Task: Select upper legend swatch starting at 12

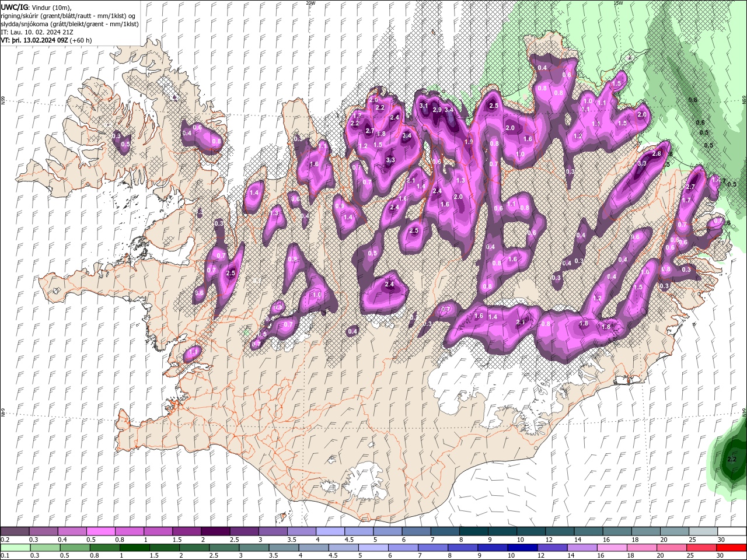Action: point(558,531)
